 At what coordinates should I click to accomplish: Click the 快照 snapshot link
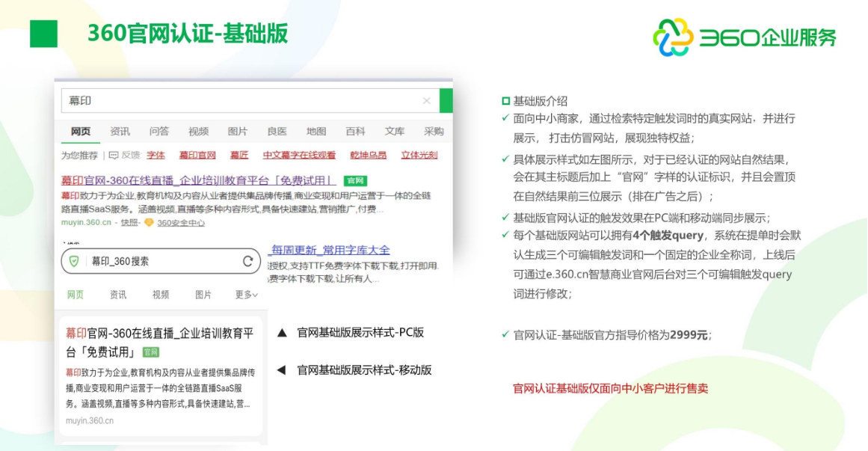129,223
